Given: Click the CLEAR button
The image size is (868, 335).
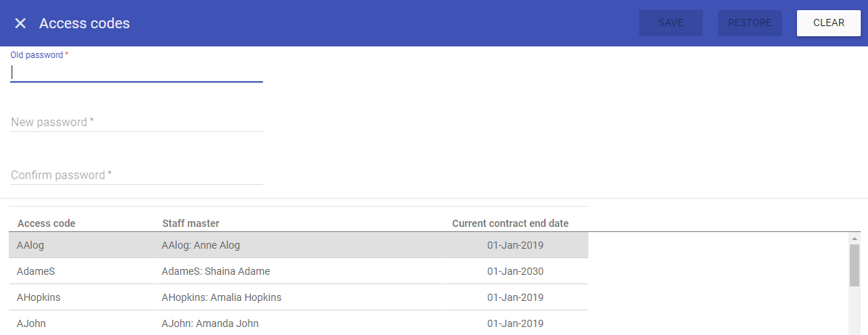Looking at the screenshot, I should point(828,23).
